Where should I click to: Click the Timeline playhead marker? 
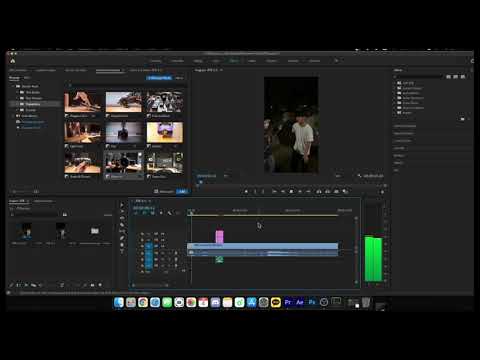[x=191, y=212]
